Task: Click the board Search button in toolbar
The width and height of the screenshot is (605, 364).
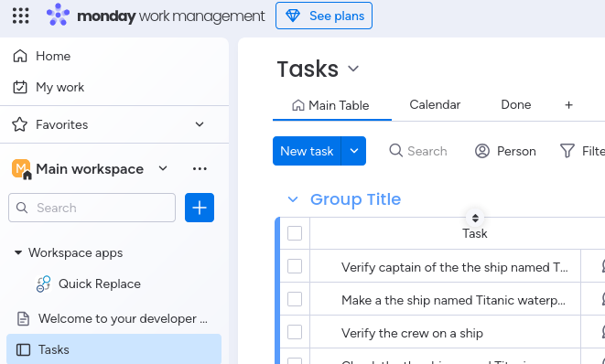Action: tap(418, 151)
